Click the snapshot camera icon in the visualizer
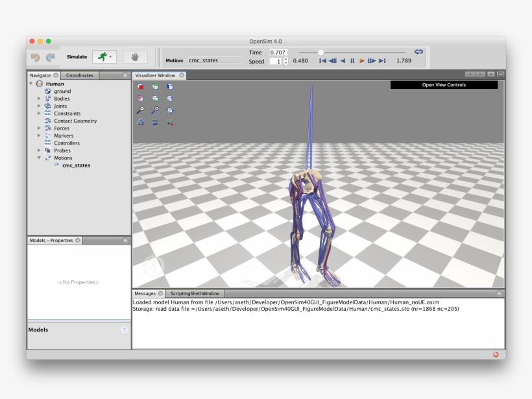 pyautogui.click(x=141, y=122)
